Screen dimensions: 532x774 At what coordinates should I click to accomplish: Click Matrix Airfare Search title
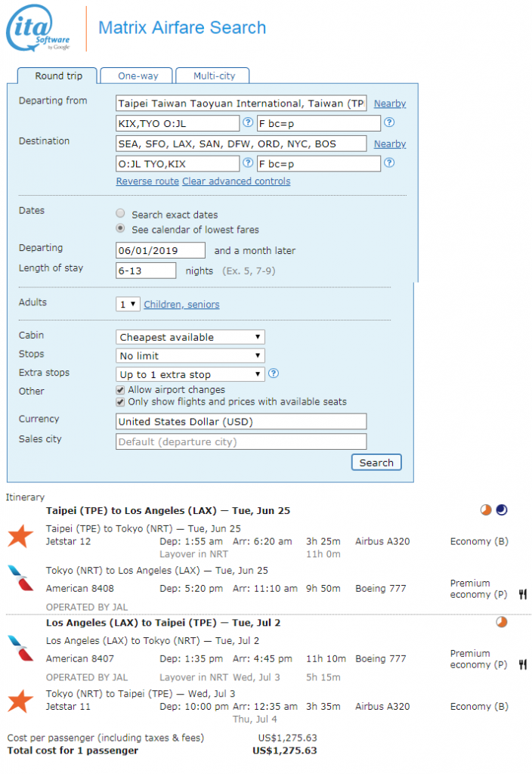pyautogui.click(x=182, y=28)
